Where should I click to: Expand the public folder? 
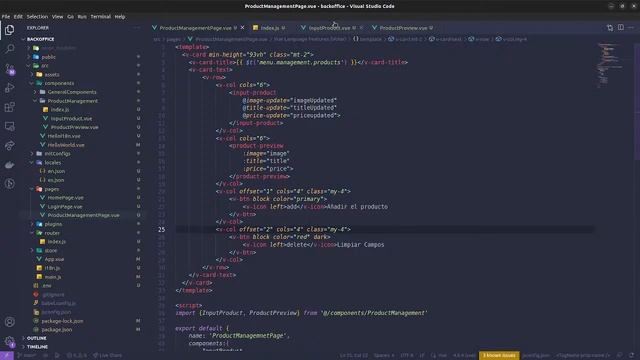pos(48,57)
